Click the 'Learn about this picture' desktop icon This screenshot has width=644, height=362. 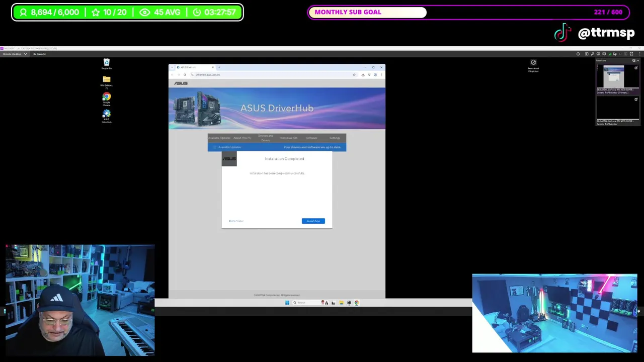tap(533, 65)
